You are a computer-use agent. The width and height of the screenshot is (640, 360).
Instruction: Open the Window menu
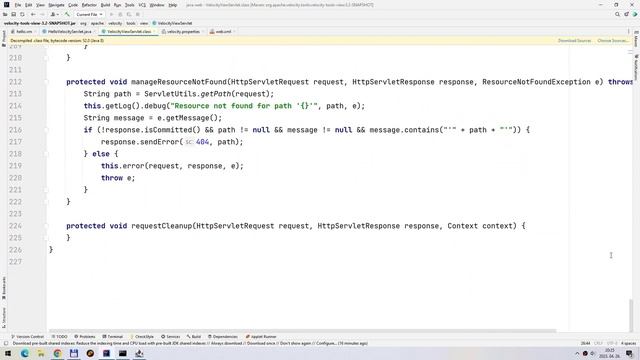click(157, 5)
